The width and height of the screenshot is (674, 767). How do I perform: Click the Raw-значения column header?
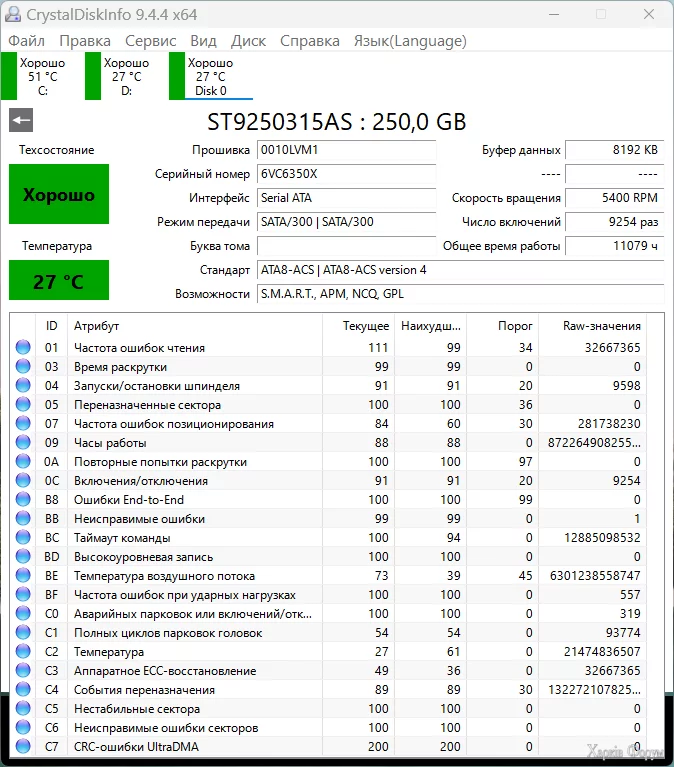point(592,326)
